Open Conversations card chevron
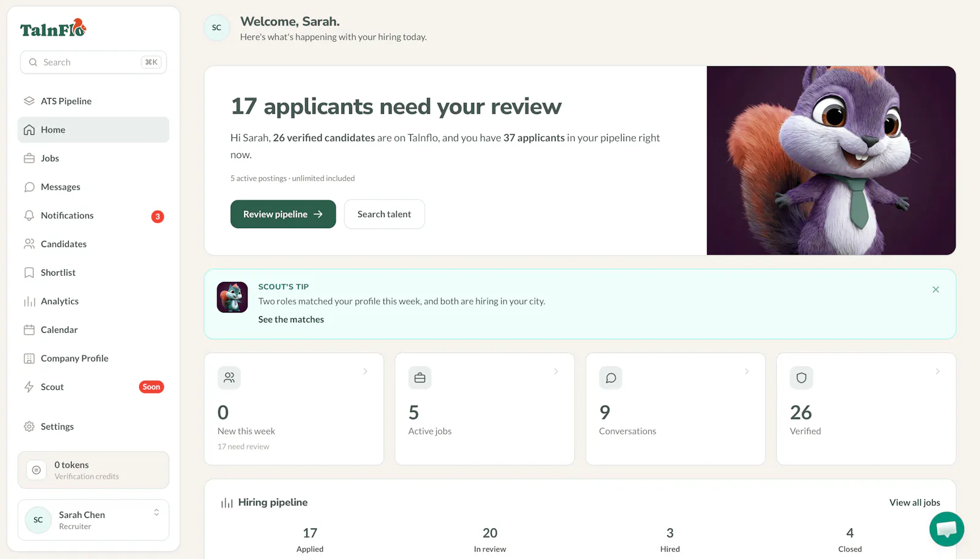The height and width of the screenshot is (559, 980). (x=747, y=371)
